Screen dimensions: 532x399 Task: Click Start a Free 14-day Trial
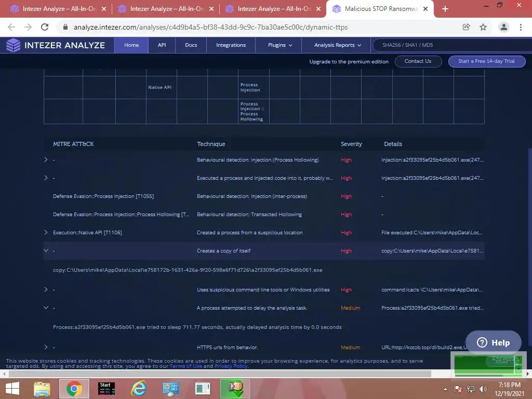[486, 61]
